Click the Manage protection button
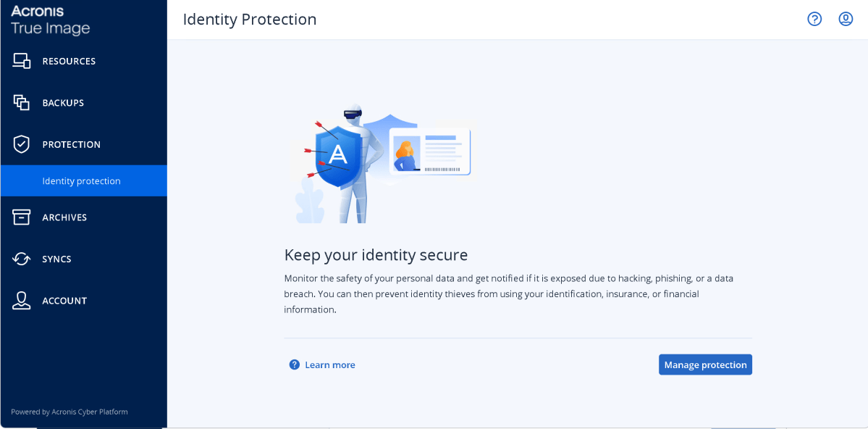Viewport: 868px width, 429px height. tap(705, 365)
